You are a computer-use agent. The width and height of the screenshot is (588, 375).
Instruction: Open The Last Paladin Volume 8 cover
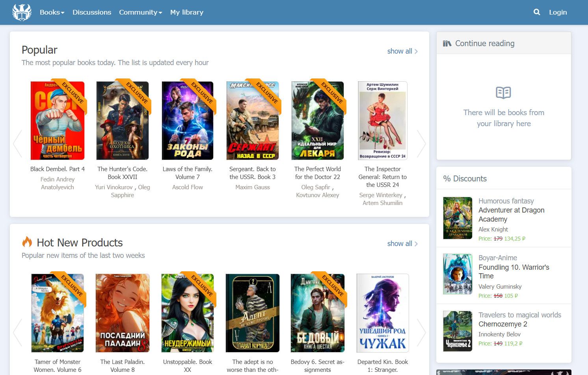(x=123, y=313)
